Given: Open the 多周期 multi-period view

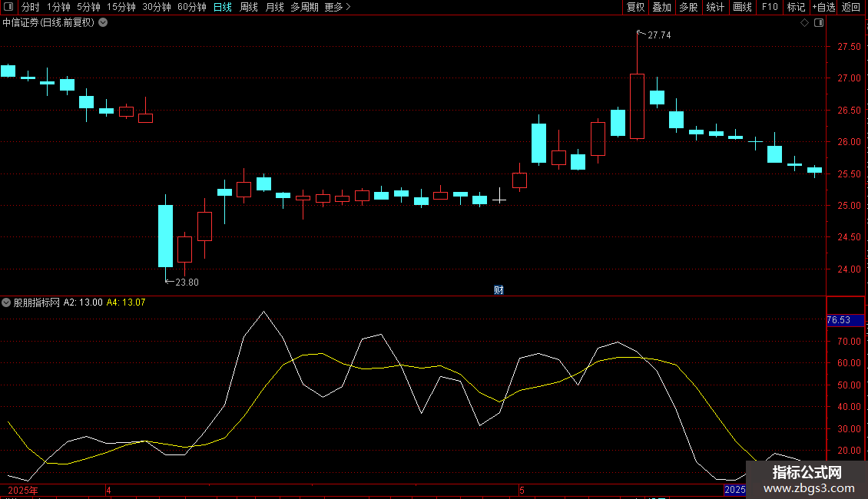Looking at the screenshot, I should click(304, 7).
